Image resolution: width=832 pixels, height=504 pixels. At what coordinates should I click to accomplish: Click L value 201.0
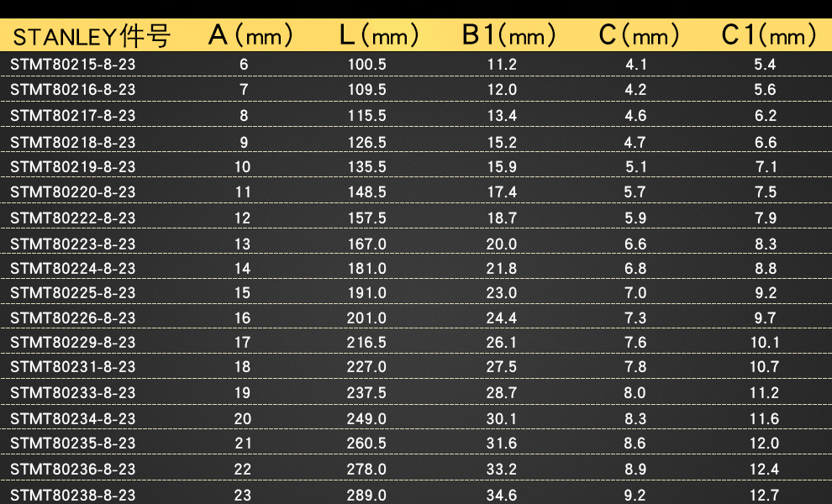[366, 318]
